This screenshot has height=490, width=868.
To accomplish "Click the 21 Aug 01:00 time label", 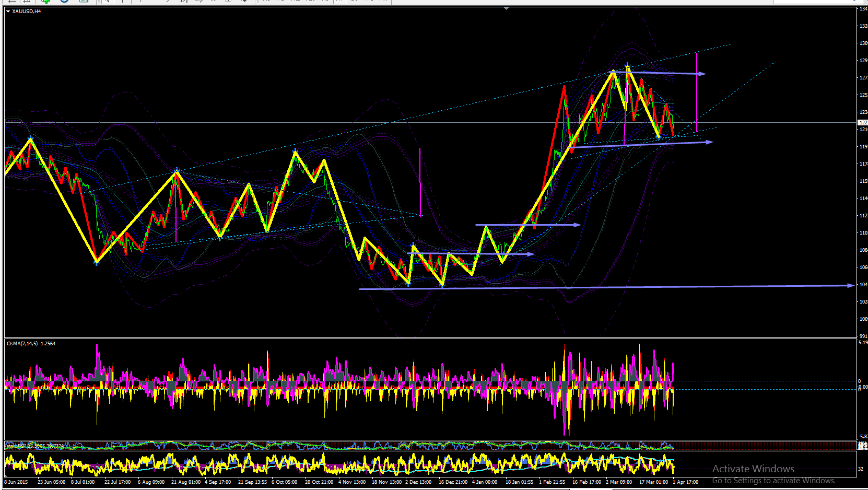I will (186, 482).
